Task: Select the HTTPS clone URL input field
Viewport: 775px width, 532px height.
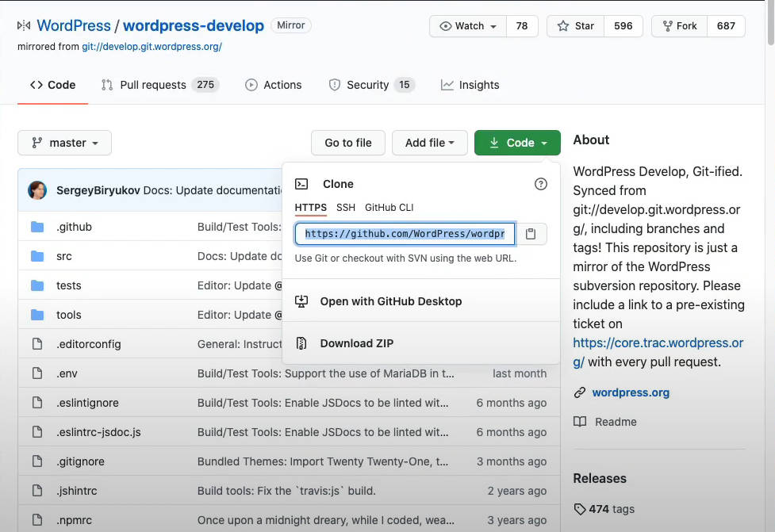Action: (405, 233)
